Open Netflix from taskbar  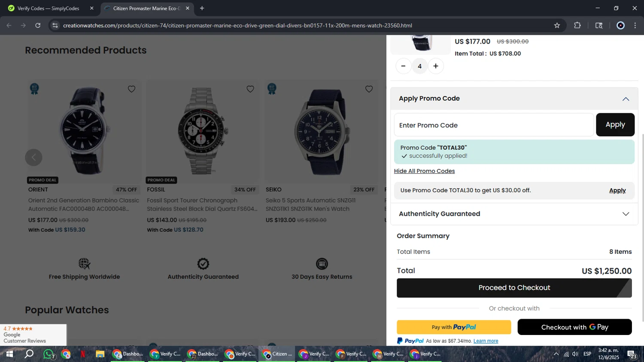pyautogui.click(x=83, y=354)
